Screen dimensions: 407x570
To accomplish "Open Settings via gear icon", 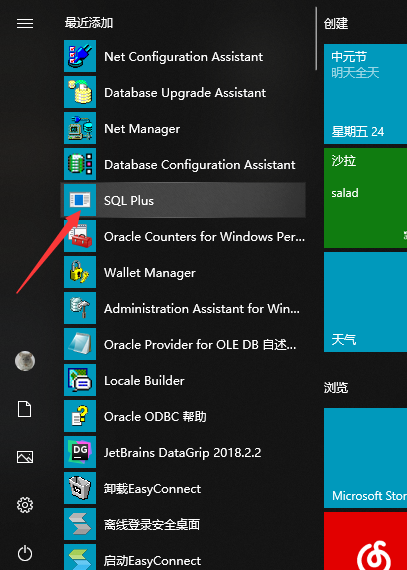I will [25, 505].
